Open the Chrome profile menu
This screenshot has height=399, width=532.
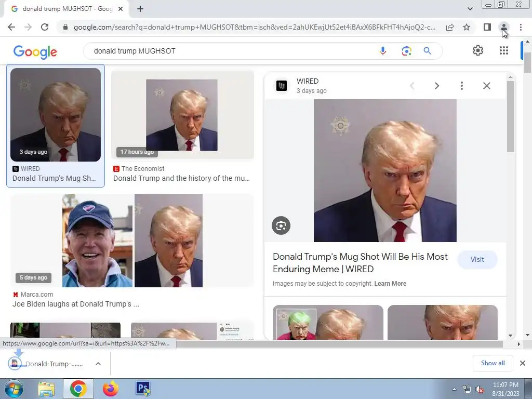click(x=504, y=27)
